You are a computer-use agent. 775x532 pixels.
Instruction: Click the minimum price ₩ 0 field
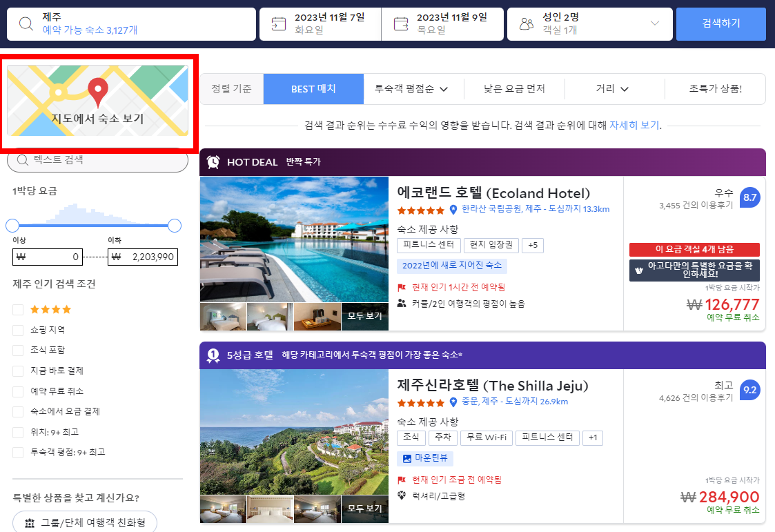click(x=48, y=257)
